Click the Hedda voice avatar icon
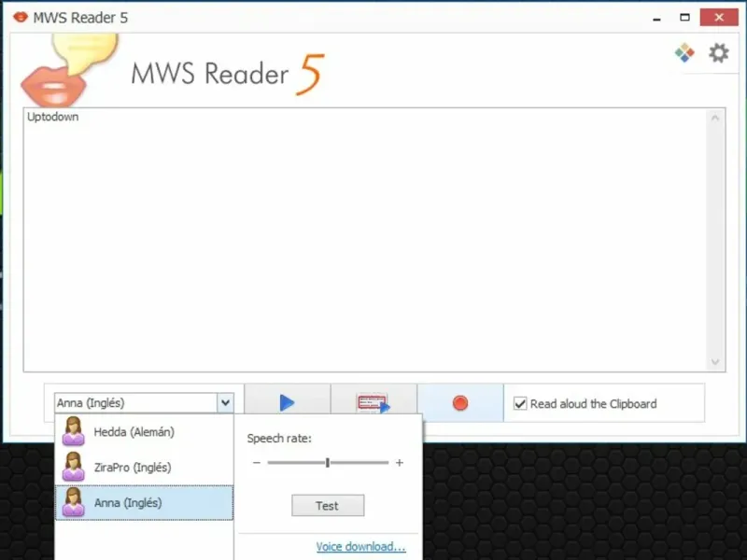The width and height of the screenshot is (747, 560). coord(73,431)
